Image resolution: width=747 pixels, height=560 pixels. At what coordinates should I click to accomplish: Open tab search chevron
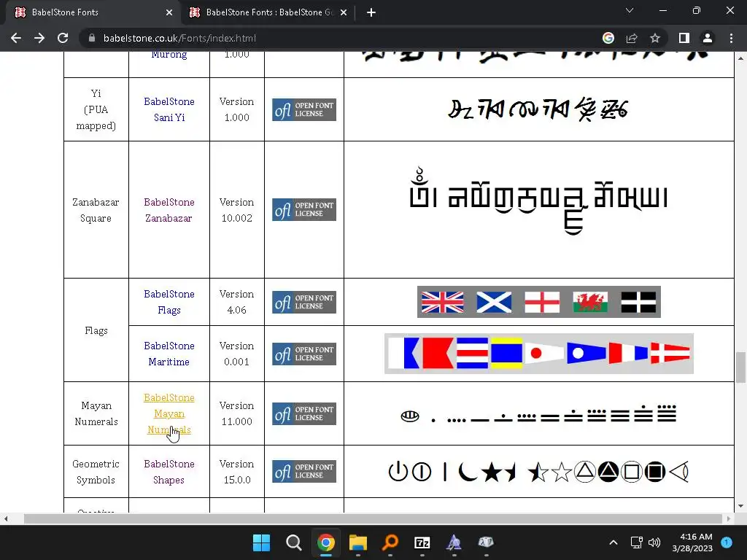coord(630,10)
